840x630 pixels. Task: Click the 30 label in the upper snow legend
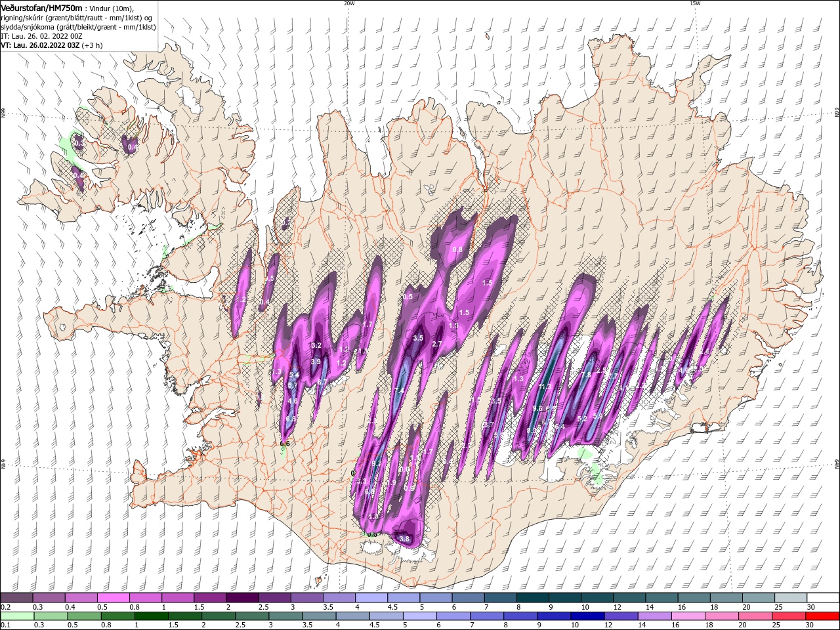[810, 607]
